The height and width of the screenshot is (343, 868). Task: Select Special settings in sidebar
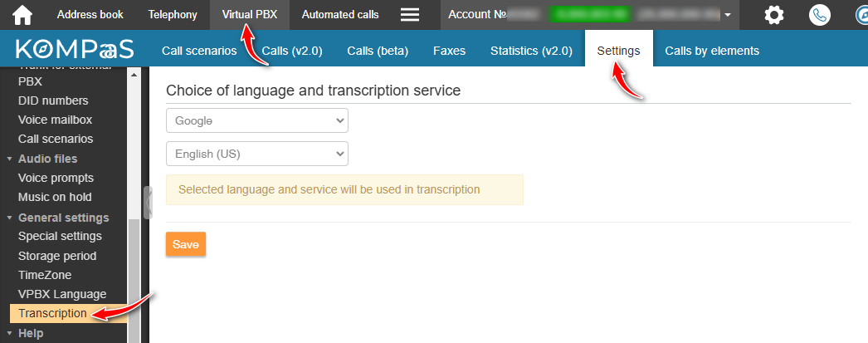coord(60,236)
